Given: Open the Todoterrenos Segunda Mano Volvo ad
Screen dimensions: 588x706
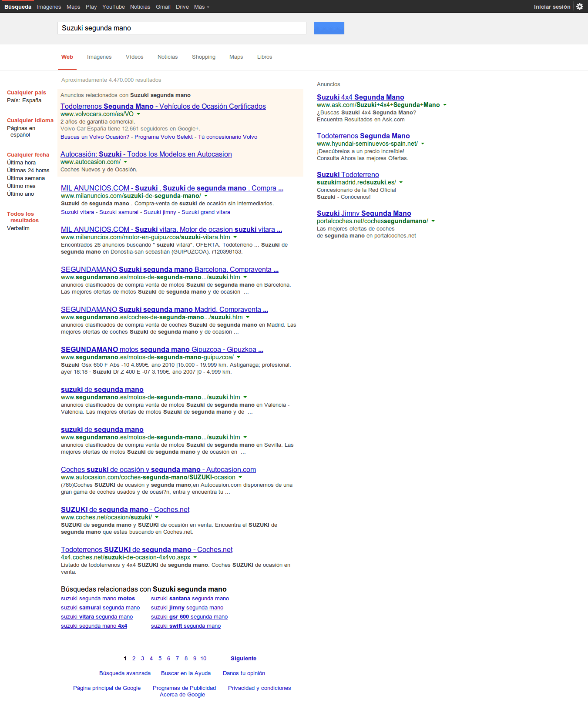Looking at the screenshot, I should point(163,106).
